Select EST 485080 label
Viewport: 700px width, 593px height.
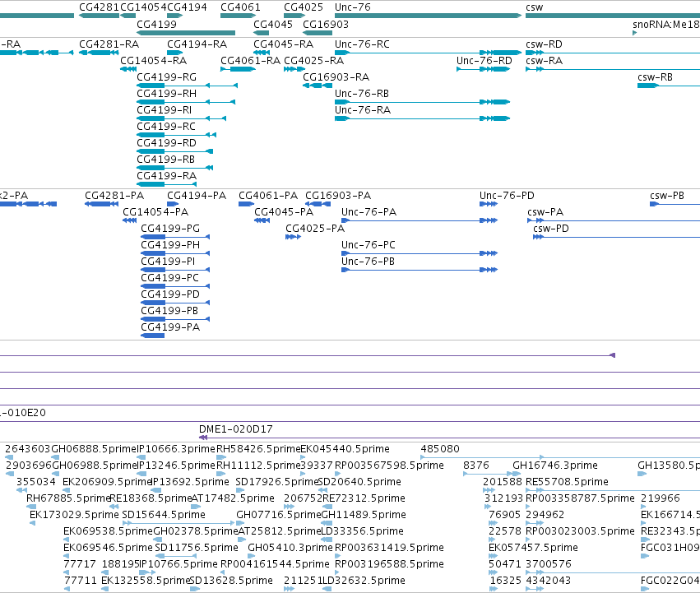pyautogui.click(x=440, y=449)
